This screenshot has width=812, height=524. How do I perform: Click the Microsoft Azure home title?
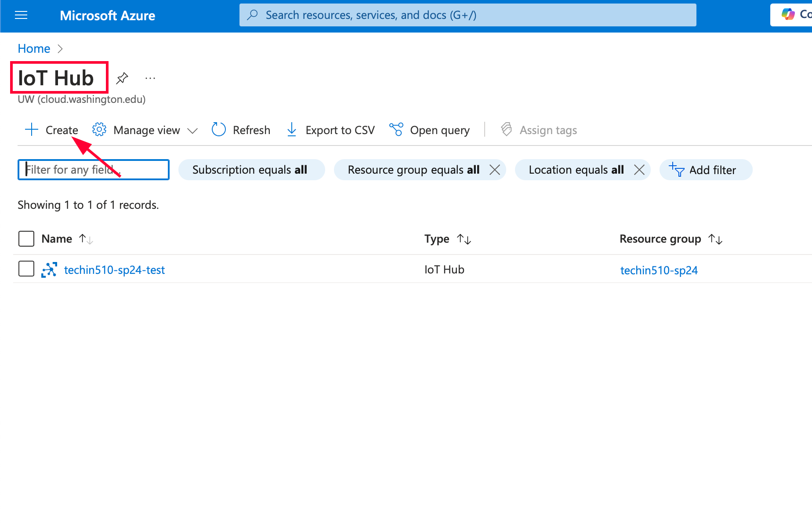(107, 15)
